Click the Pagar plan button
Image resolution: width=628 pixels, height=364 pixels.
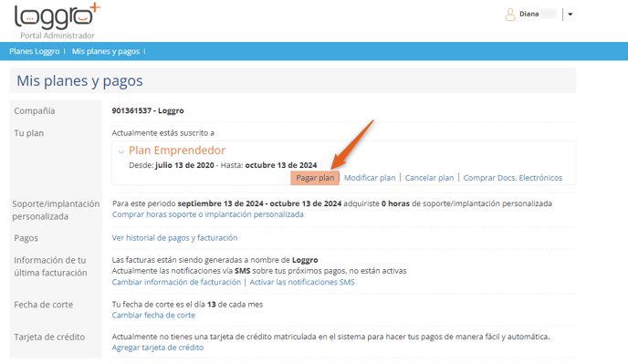tap(315, 178)
